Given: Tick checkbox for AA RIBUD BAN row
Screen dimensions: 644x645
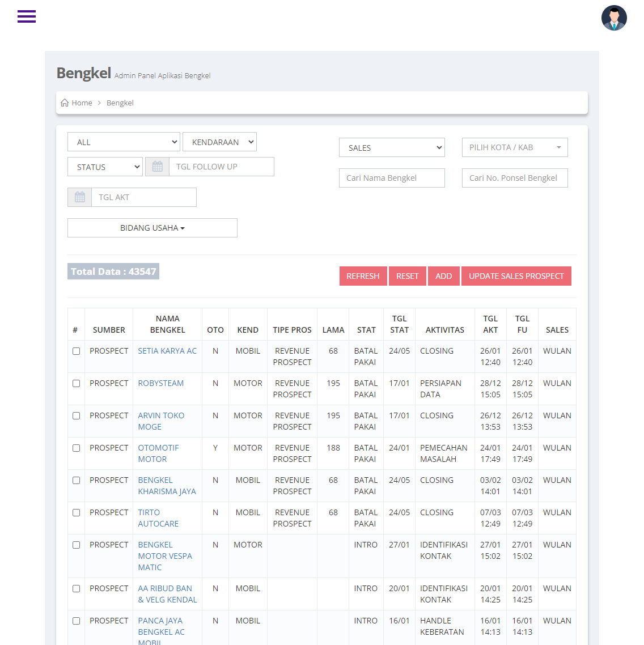Looking at the screenshot, I should pyautogui.click(x=76, y=589).
